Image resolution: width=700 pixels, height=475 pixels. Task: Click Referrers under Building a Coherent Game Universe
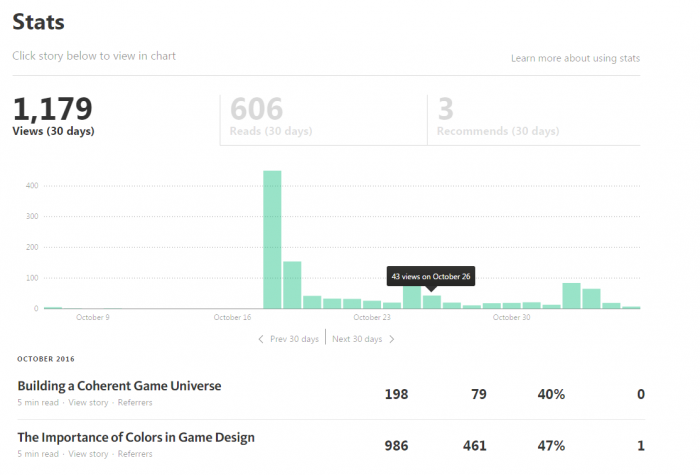[135, 403]
